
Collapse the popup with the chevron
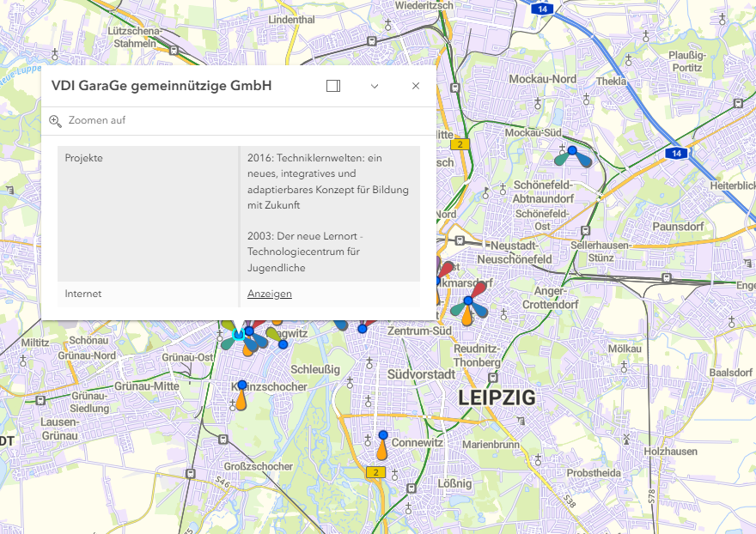point(375,86)
